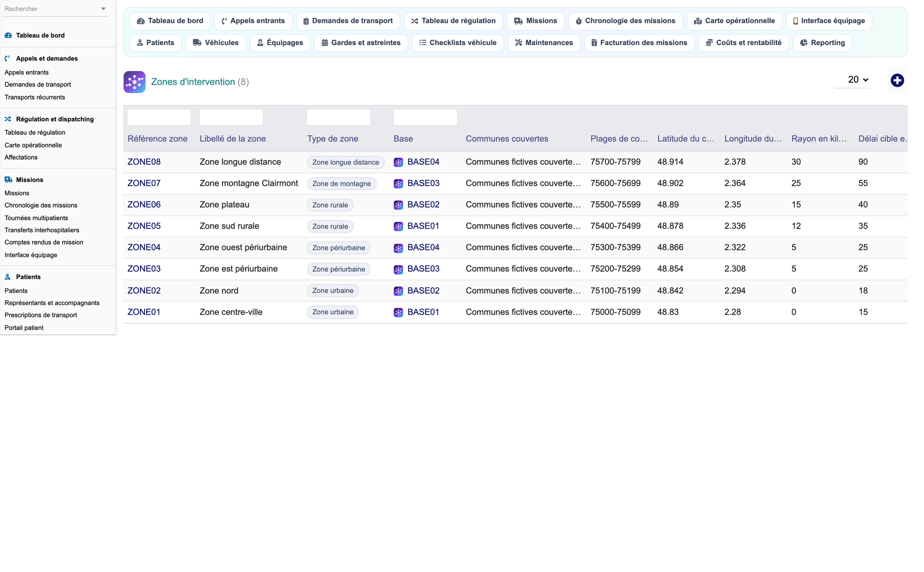The image size is (924, 572).
Task: Open the Reporting tab
Action: tap(822, 43)
